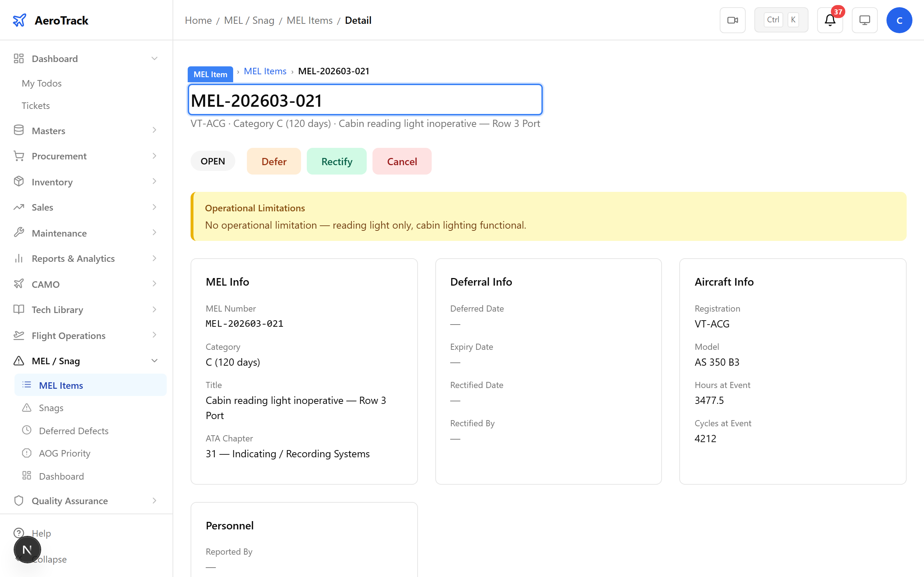Image resolution: width=924 pixels, height=577 pixels.
Task: Collapse the MEL / Snag section
Action: click(x=154, y=360)
